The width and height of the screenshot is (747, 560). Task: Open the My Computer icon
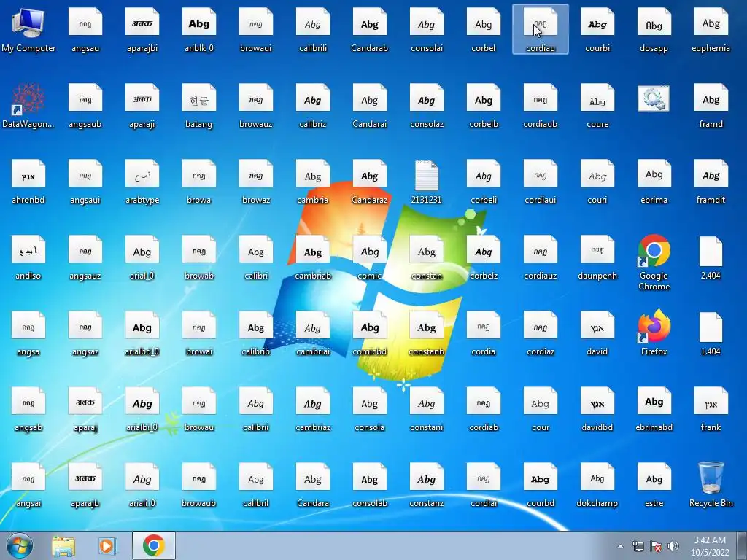point(28,29)
